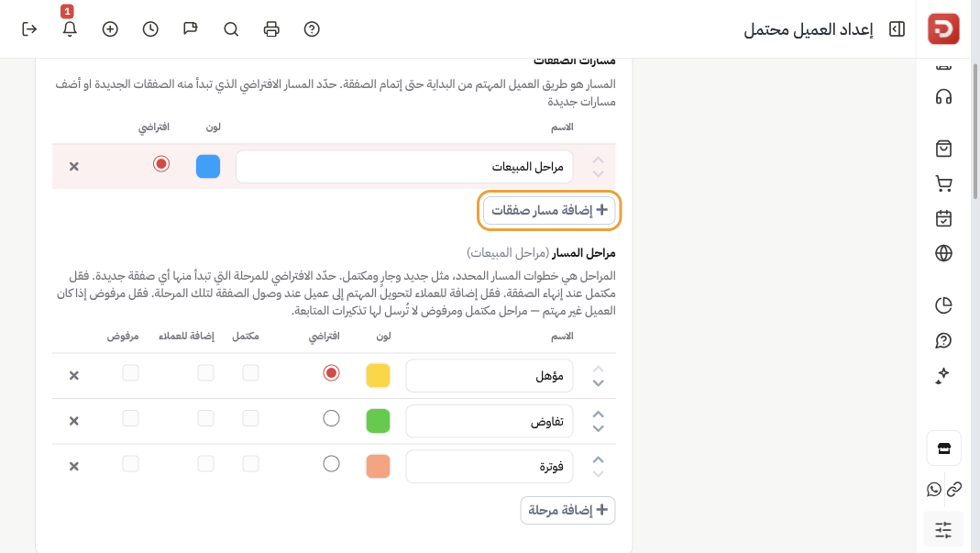Open the search magnifier icon
Image resolution: width=980 pixels, height=553 pixels.
coord(231,29)
